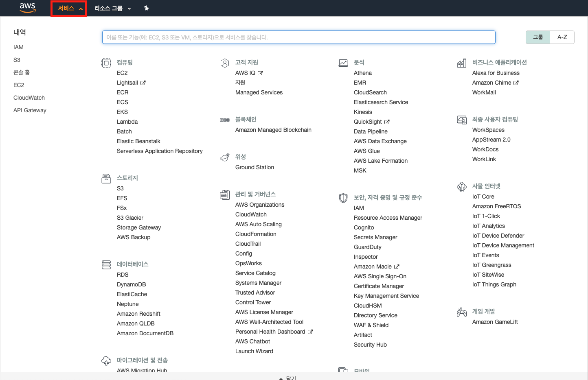
Task: Open the 리소스 그룹 dropdown
Action: (112, 8)
